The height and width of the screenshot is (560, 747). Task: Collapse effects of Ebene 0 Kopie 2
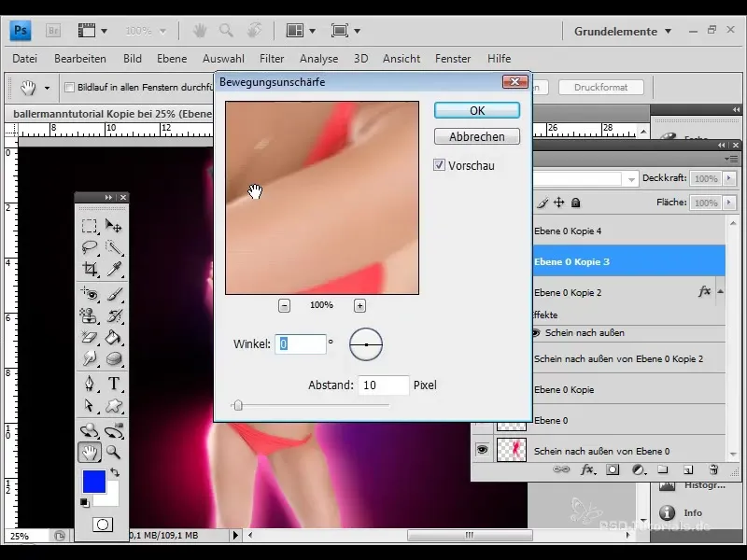[x=720, y=291]
